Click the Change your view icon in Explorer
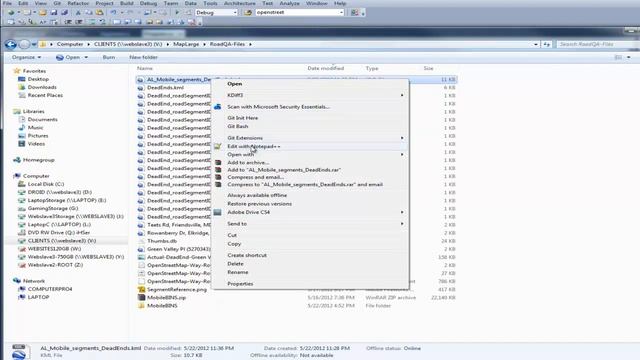Image resolution: width=640 pixels, height=360 pixels. (618, 58)
